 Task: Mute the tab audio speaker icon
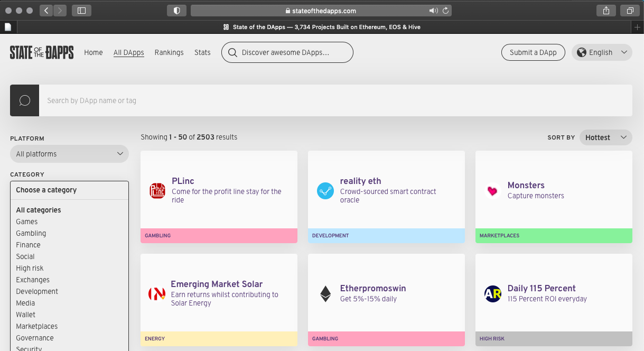pos(434,11)
